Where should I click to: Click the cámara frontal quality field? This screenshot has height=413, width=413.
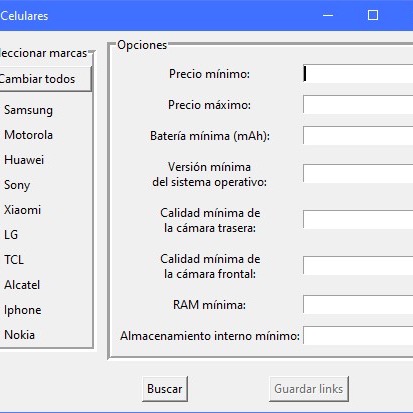click(358, 265)
